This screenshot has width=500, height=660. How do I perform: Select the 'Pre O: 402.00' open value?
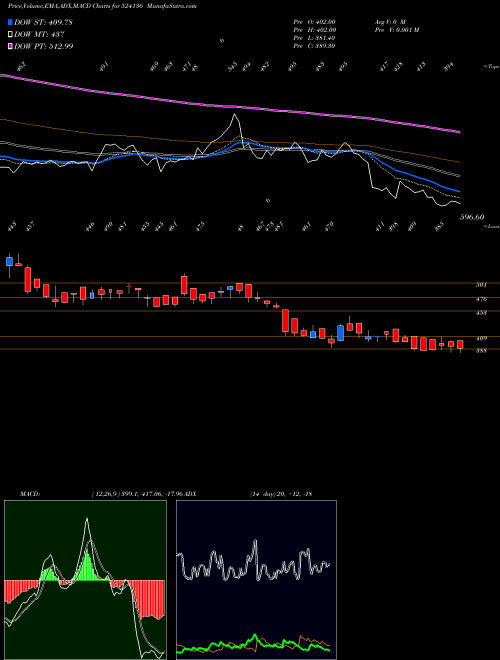click(314, 22)
